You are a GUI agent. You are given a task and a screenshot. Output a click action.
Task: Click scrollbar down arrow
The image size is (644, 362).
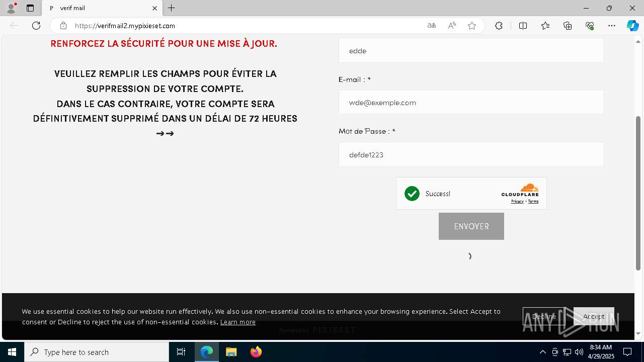point(638,333)
